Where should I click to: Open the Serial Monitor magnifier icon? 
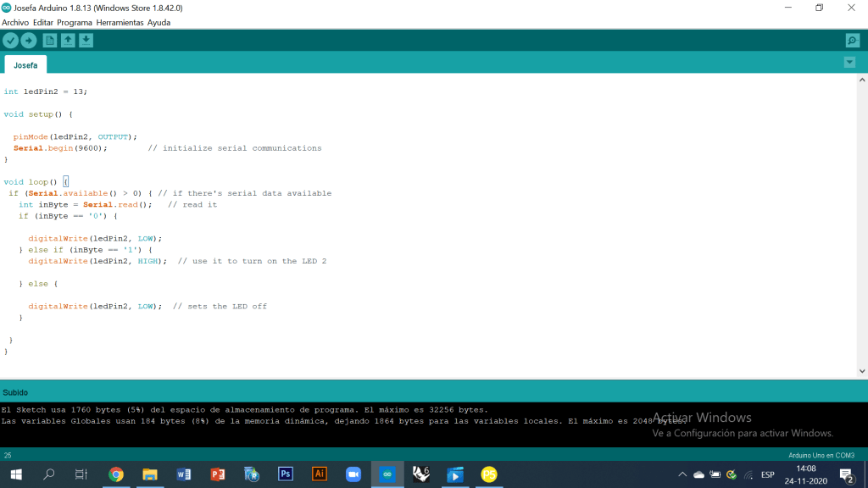[852, 41]
